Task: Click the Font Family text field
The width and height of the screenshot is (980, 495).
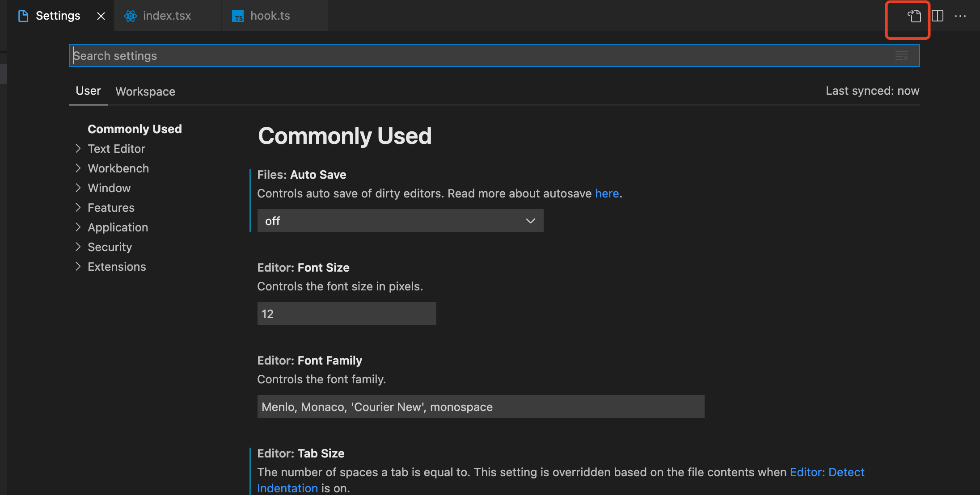Action: click(x=481, y=407)
